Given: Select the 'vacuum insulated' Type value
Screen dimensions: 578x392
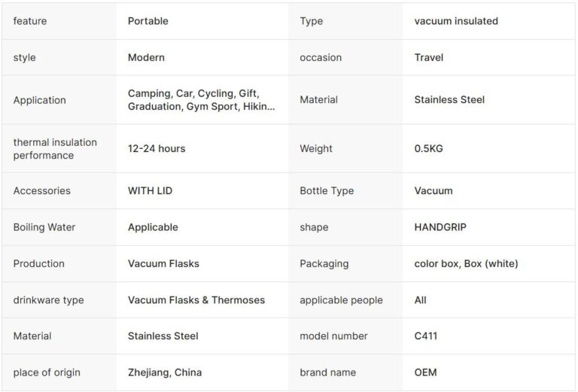Looking at the screenshot, I should pos(456,21).
